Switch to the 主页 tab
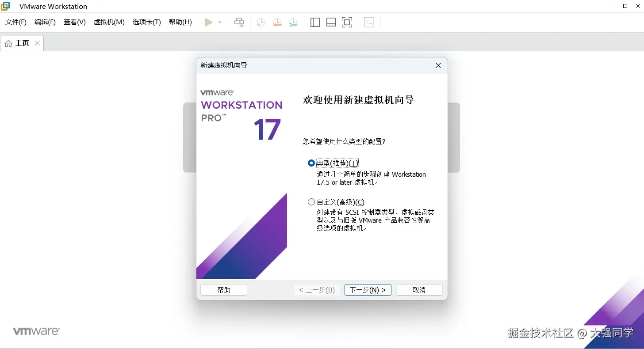The height and width of the screenshot is (349, 644). (x=22, y=43)
